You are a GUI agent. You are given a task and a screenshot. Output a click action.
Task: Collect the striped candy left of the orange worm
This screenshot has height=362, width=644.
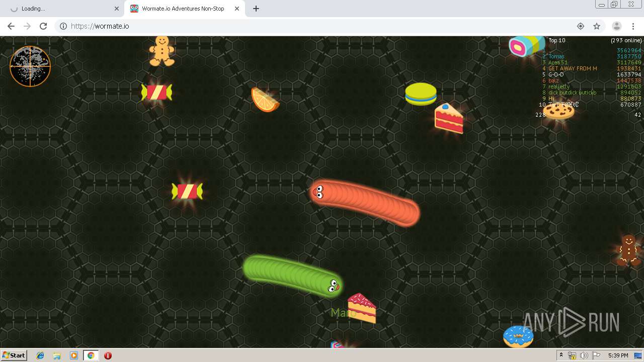pos(187,191)
